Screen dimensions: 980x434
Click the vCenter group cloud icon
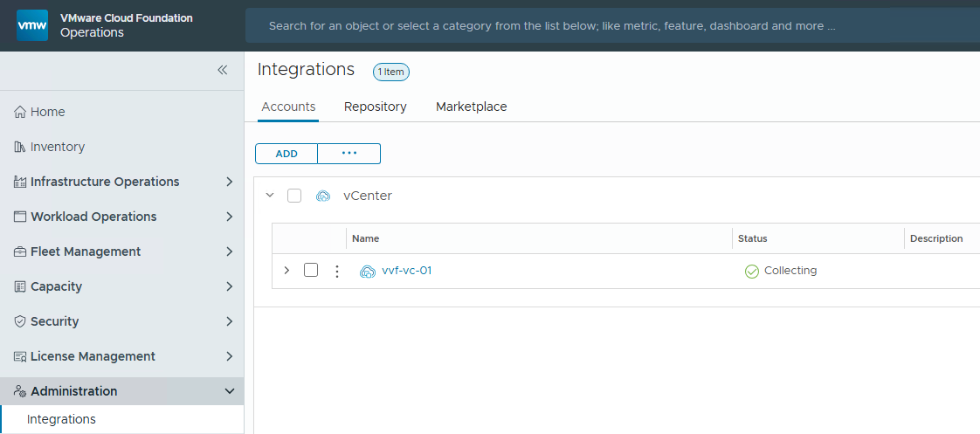(323, 196)
